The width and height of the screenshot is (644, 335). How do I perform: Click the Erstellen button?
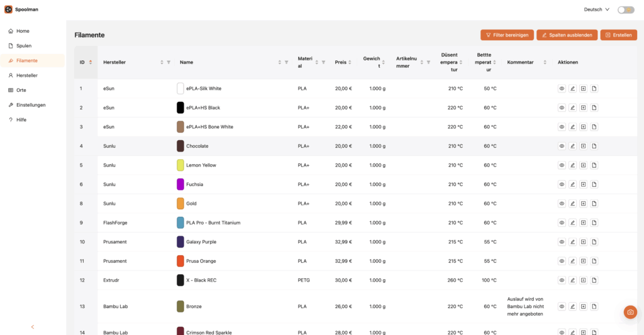(x=618, y=35)
